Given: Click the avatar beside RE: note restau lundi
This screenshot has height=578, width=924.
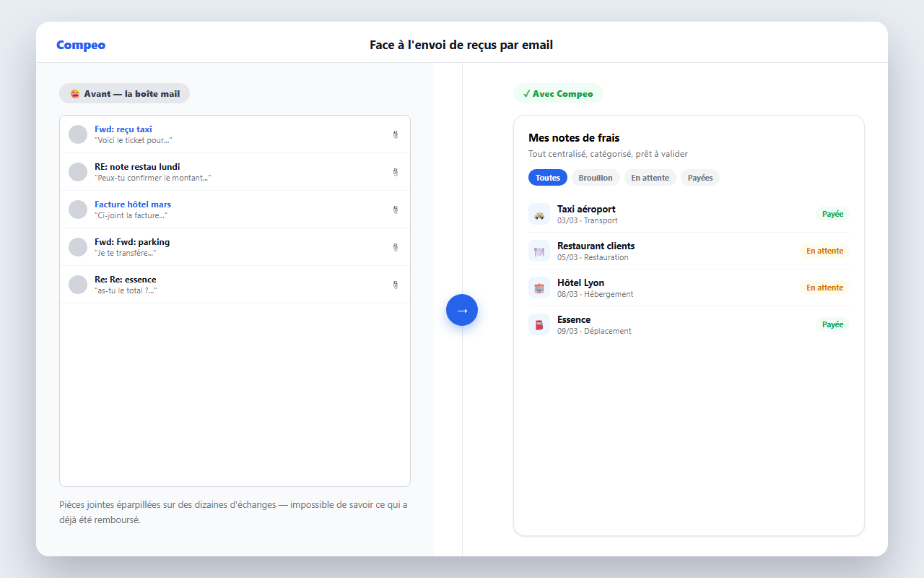Looking at the screenshot, I should [x=78, y=172].
